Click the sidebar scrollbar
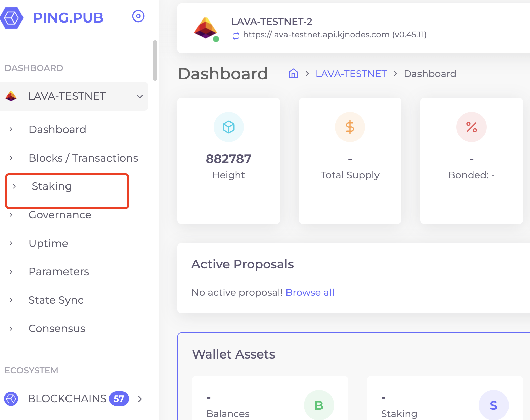The image size is (530, 420). click(x=155, y=60)
